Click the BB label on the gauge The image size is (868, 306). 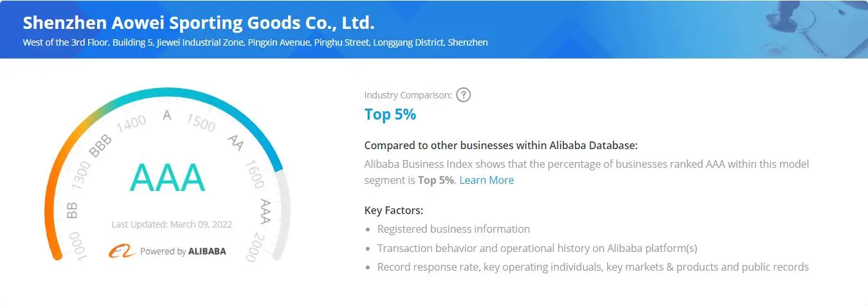click(x=72, y=210)
